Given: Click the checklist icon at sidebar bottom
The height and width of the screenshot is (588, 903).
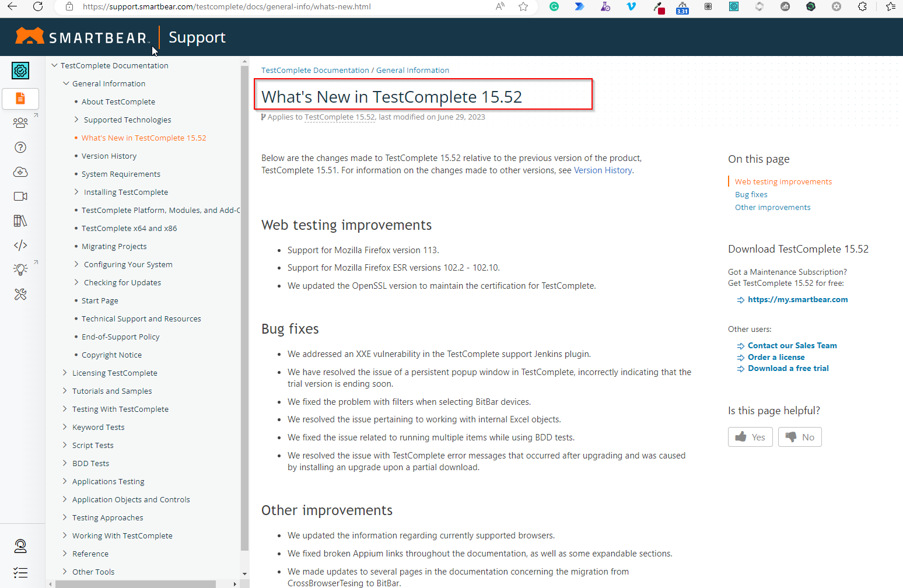Looking at the screenshot, I should 20,573.
